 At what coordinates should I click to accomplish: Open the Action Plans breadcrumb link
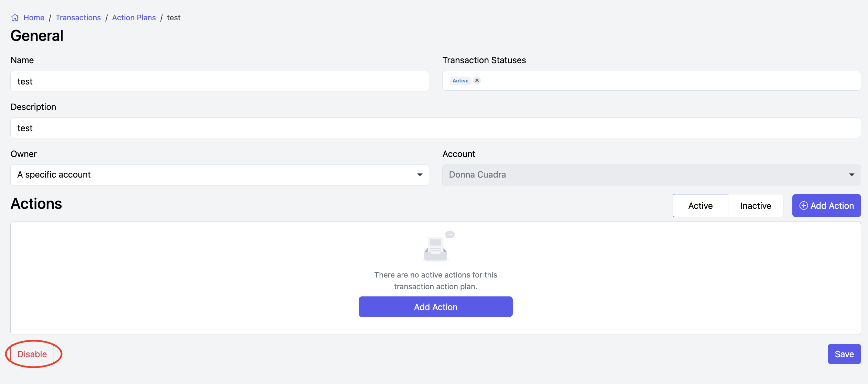coord(134,18)
